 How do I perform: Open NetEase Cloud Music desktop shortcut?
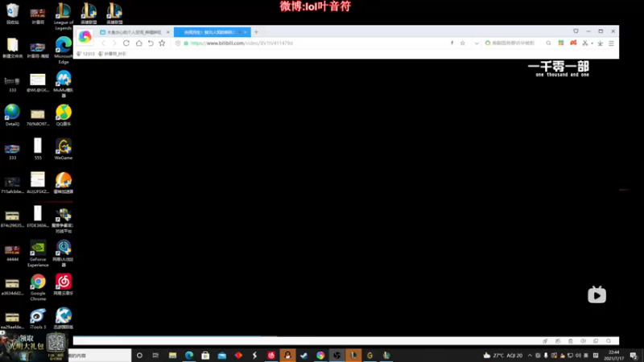point(64,285)
